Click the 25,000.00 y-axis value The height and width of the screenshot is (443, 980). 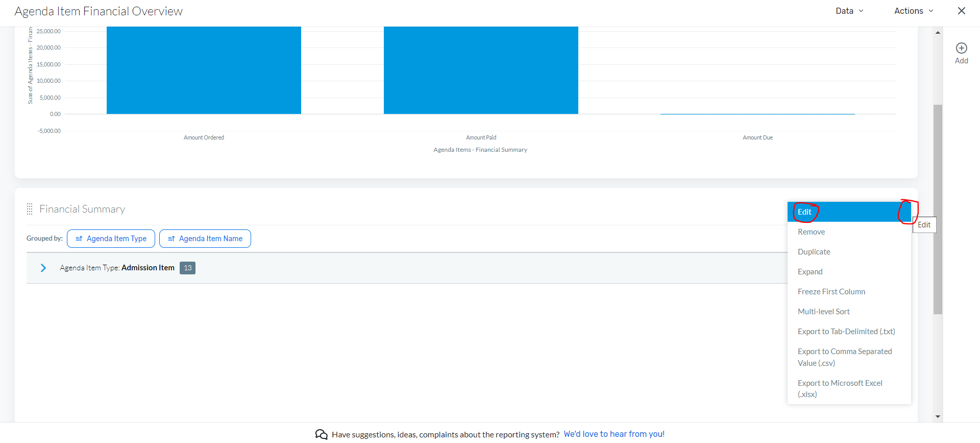pyautogui.click(x=48, y=31)
